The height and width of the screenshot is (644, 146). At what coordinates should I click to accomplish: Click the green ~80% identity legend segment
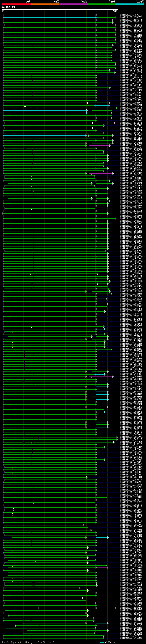(101, 4)
